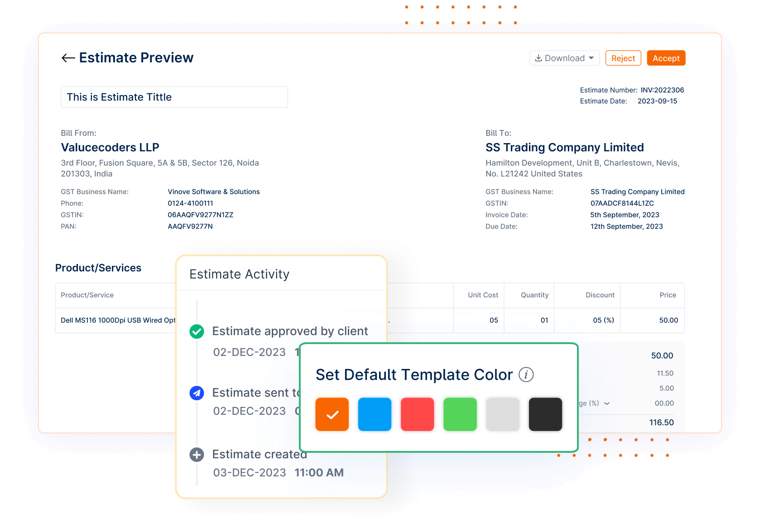Click the discount value 05 (%)
Viewport: 759px width, 532px height.
(x=604, y=321)
